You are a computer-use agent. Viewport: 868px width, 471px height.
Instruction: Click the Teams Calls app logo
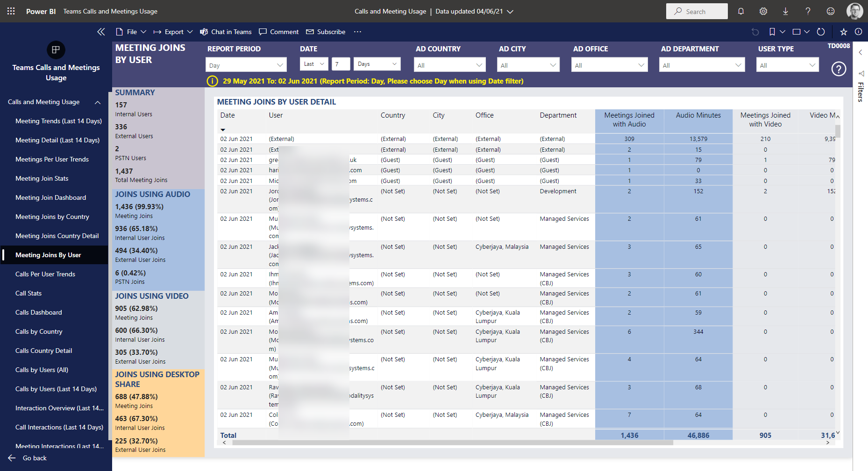[x=56, y=50]
